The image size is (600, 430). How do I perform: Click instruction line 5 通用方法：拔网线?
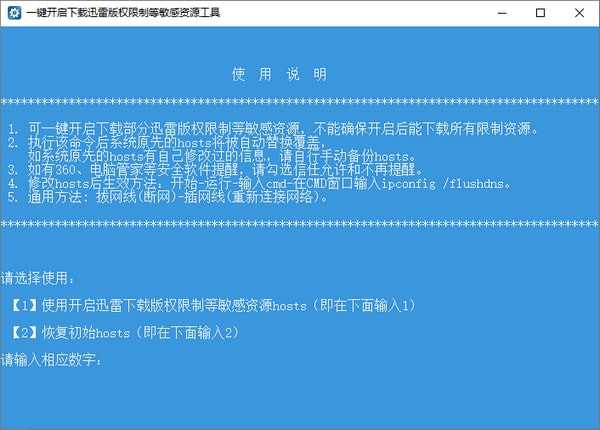click(168, 197)
